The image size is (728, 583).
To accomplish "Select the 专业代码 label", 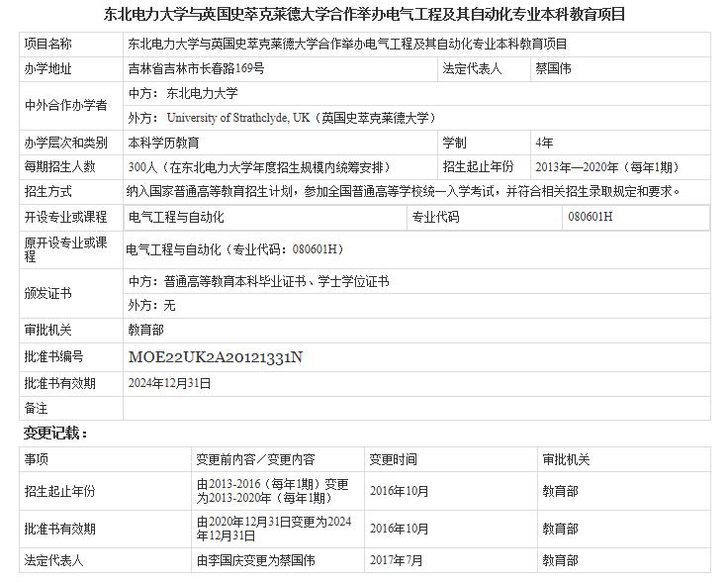I will 435,217.
